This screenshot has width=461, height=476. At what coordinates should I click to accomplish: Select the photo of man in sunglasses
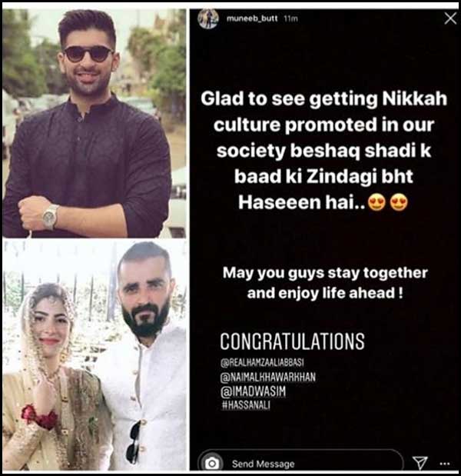click(x=95, y=123)
